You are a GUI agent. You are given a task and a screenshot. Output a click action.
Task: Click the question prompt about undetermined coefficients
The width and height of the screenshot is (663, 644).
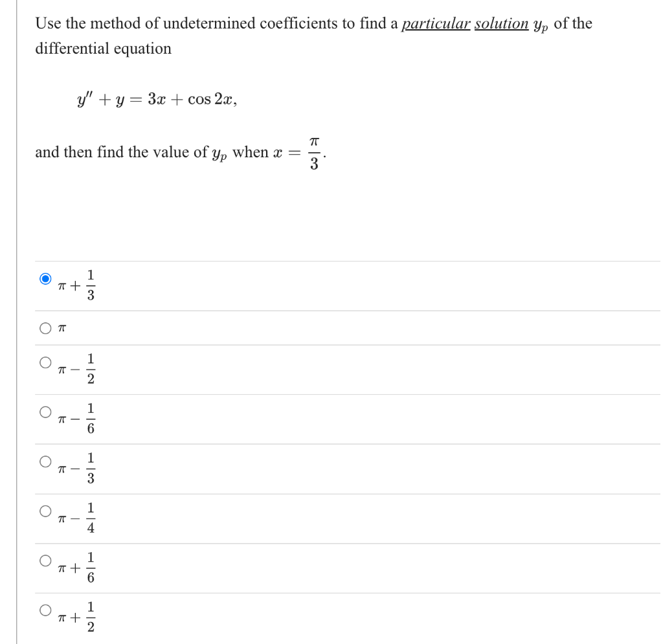click(x=259, y=23)
